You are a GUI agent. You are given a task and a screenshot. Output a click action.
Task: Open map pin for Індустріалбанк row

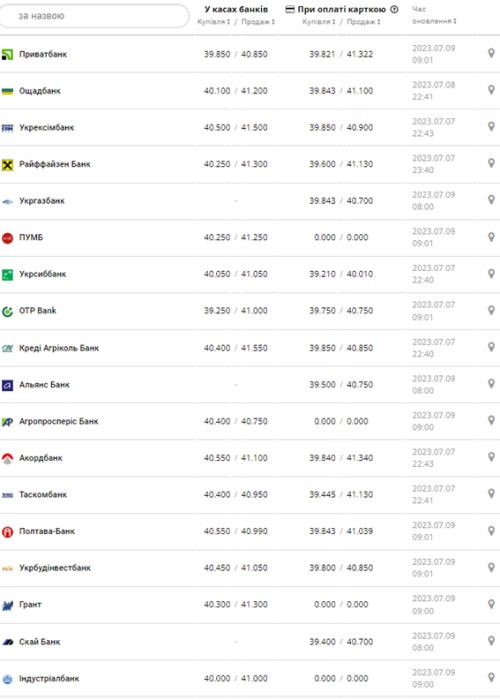491,677
